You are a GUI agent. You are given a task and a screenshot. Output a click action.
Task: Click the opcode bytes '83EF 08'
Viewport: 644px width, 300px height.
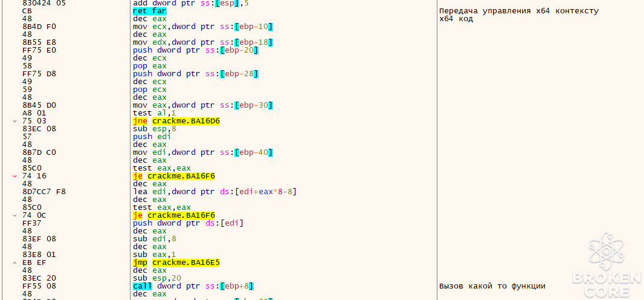39,239
